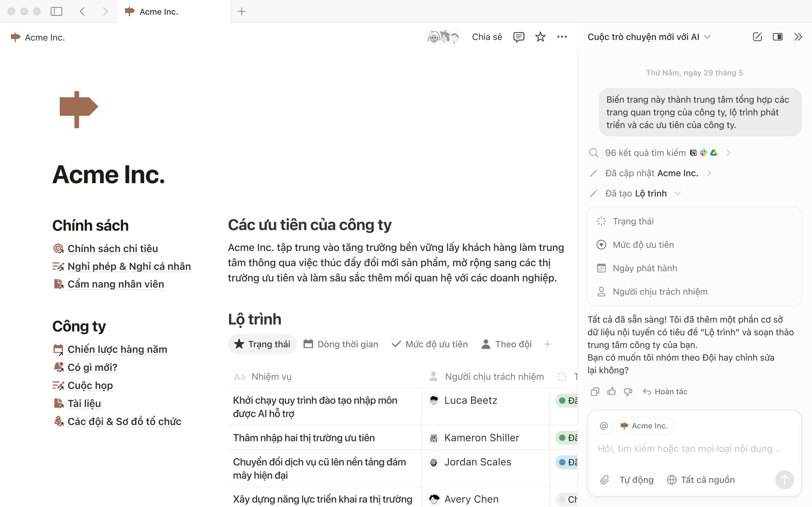Collapse the AI chat panel with the double chevron
This screenshot has height=507, width=812.
[x=798, y=37]
